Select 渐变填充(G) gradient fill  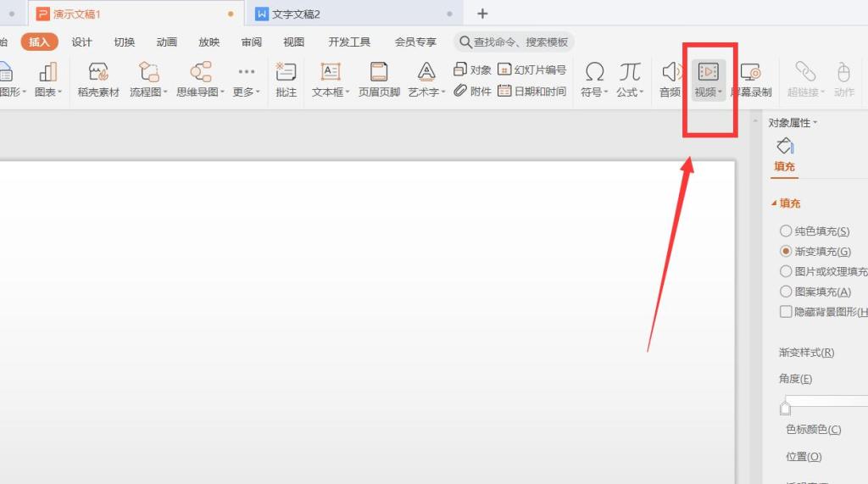(815, 252)
